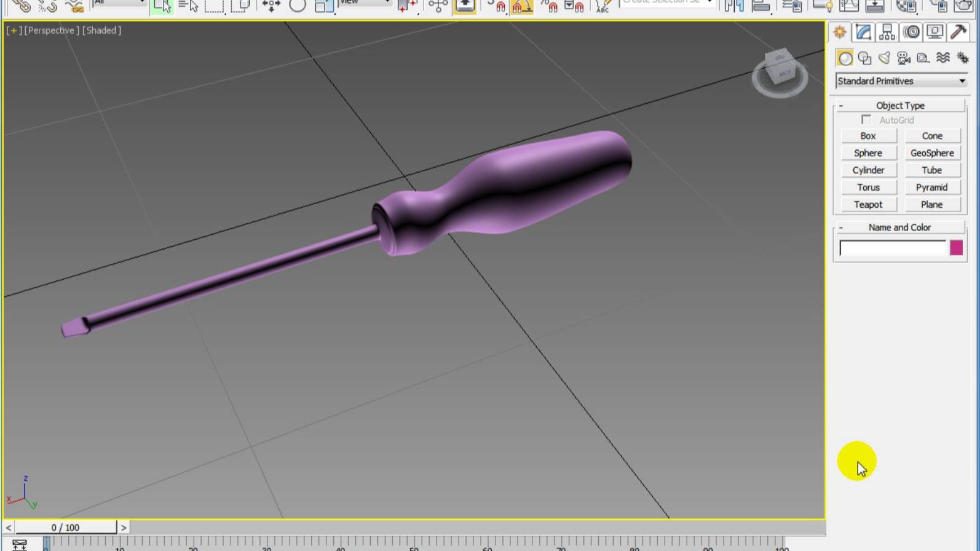Open the Mini Curve Editor toggle
The width and height of the screenshot is (980, 551).
(x=19, y=545)
